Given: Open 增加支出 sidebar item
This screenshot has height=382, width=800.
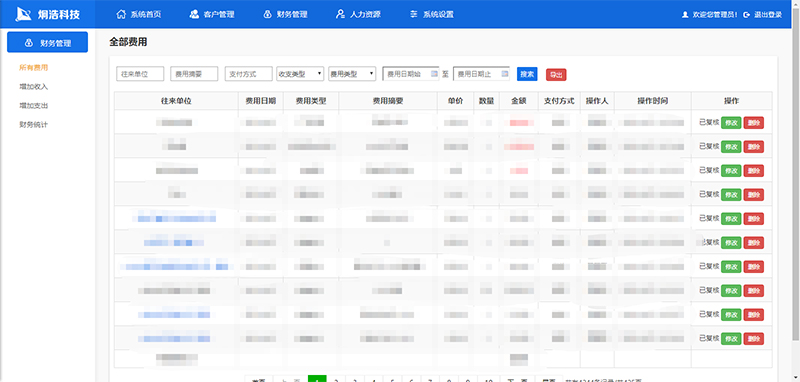Looking at the screenshot, I should [x=34, y=106].
